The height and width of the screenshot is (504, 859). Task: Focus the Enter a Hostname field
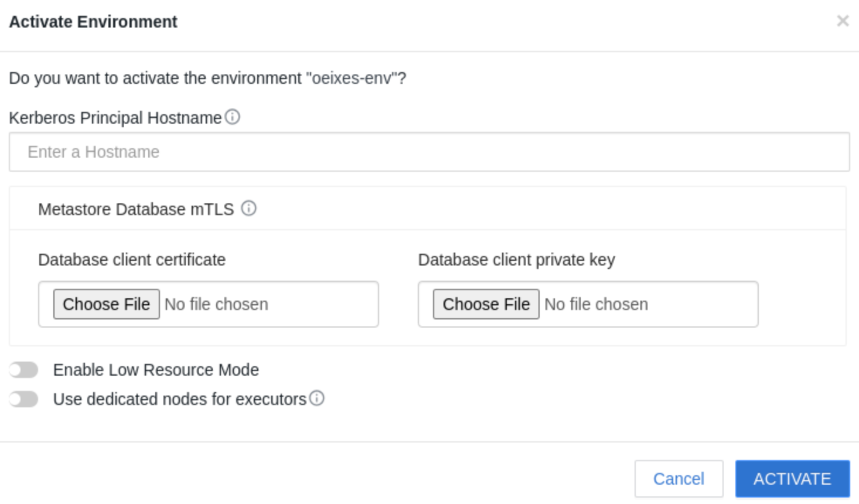coord(429,152)
